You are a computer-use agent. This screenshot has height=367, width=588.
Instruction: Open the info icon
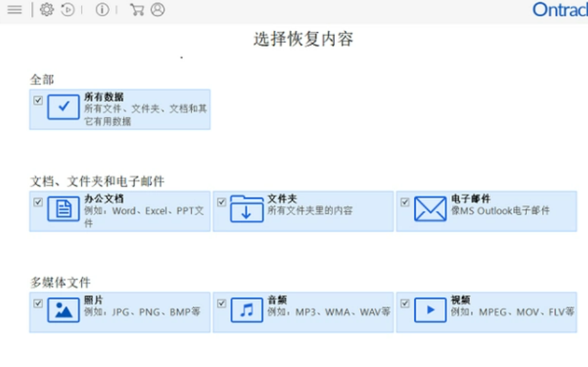103,9
